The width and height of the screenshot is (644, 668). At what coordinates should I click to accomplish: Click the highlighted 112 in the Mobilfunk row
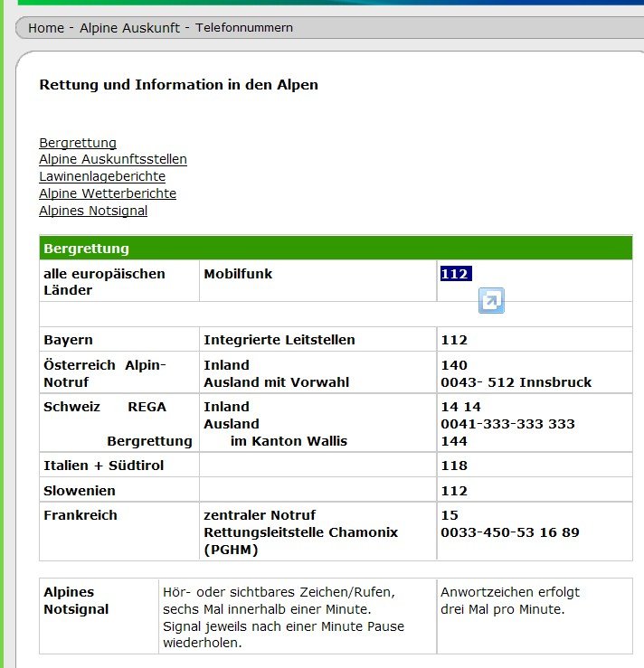pos(456,274)
